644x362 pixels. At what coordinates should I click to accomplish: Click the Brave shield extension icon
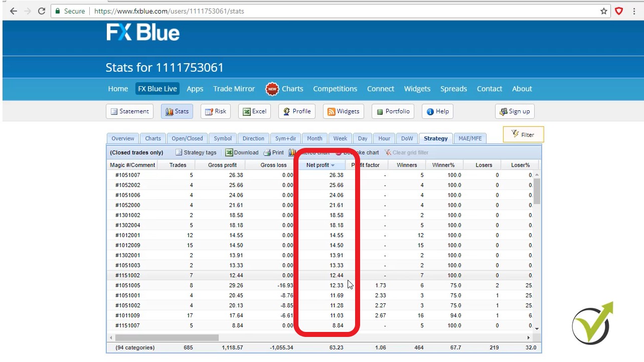619,11
